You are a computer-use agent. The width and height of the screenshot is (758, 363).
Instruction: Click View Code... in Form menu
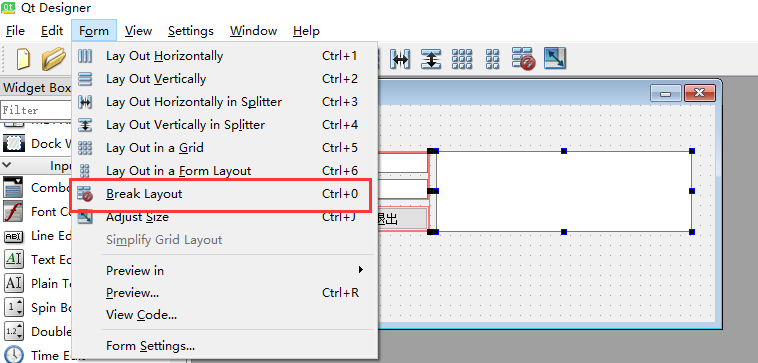pyautogui.click(x=142, y=315)
